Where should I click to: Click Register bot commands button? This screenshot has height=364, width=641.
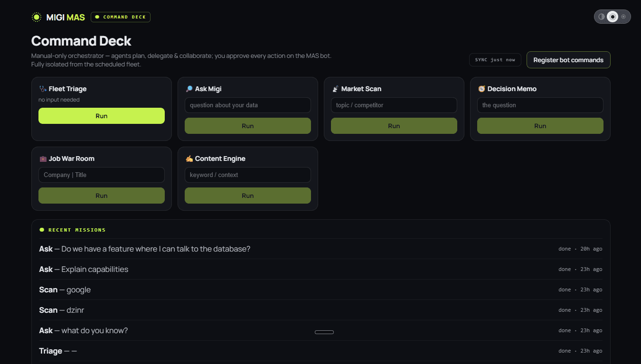[568, 60]
